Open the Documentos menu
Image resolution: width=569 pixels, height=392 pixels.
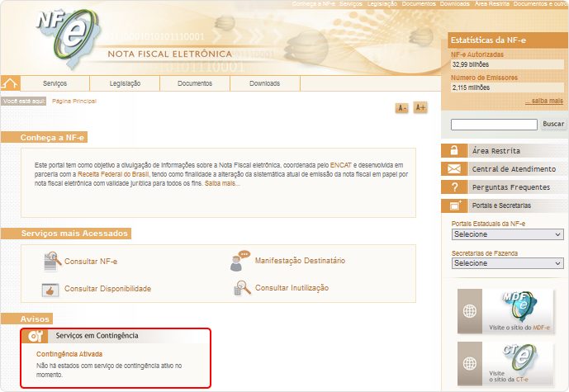coord(195,83)
